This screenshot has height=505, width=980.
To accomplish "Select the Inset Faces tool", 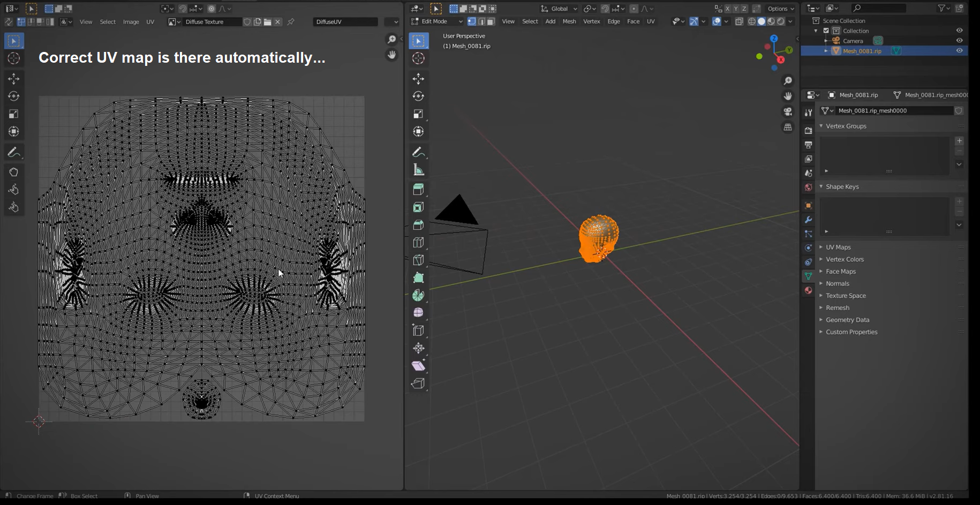I will pyautogui.click(x=418, y=207).
